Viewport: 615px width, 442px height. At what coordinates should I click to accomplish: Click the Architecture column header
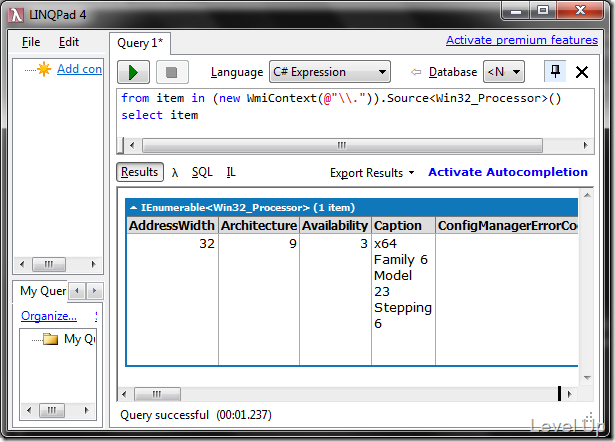(x=259, y=226)
